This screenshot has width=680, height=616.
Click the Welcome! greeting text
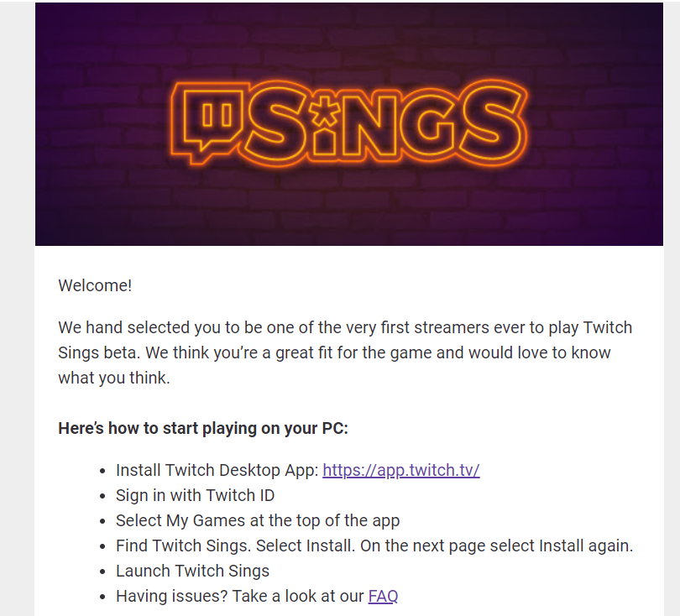tap(95, 285)
